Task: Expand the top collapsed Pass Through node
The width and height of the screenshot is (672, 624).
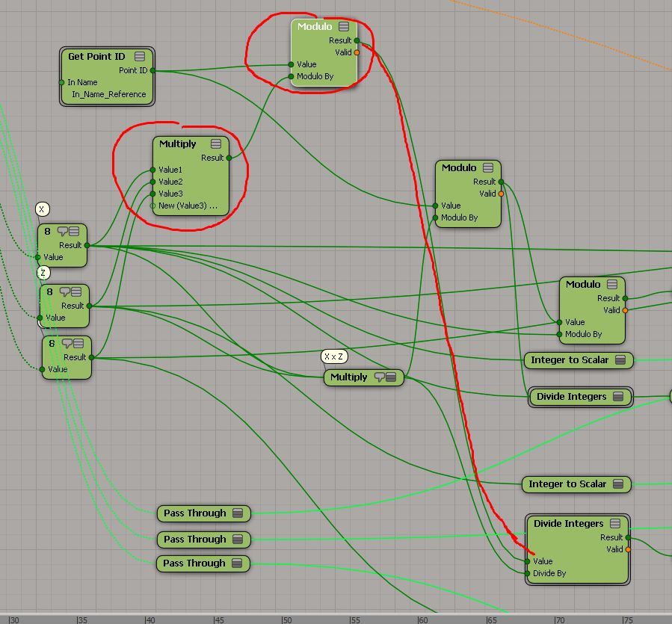Action: click(238, 513)
